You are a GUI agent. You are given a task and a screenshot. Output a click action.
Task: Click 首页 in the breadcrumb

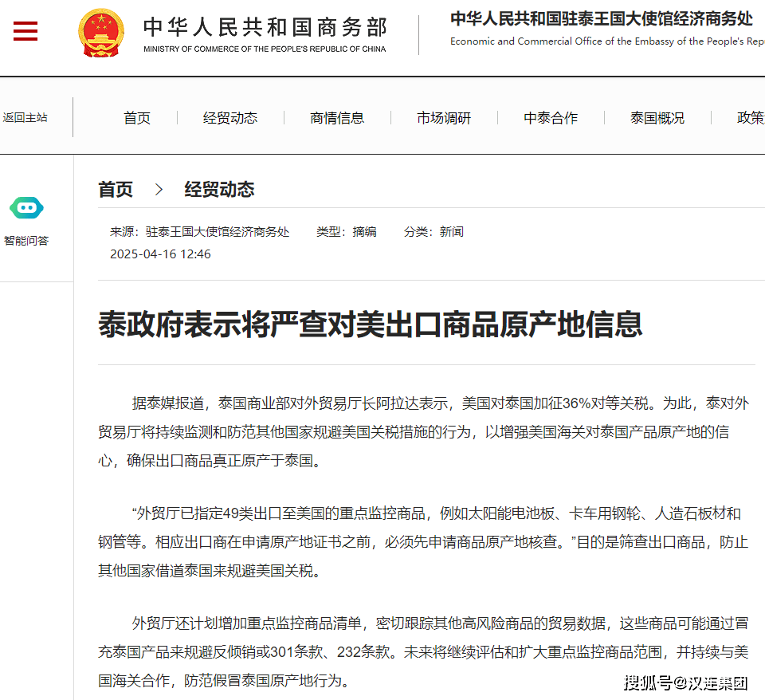(116, 190)
